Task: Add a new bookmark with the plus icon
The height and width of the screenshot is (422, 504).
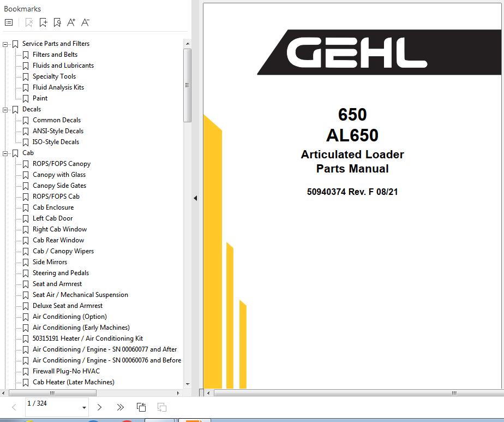Action: 43,22
